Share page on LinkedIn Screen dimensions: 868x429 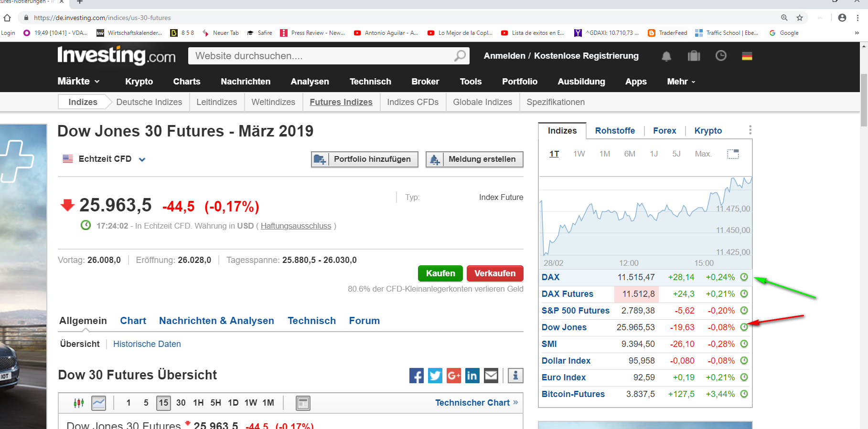coord(472,376)
